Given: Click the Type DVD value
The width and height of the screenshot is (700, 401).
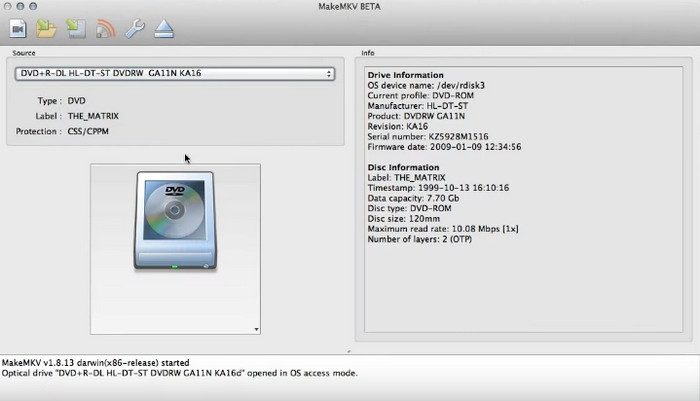Looking at the screenshot, I should [x=76, y=101].
